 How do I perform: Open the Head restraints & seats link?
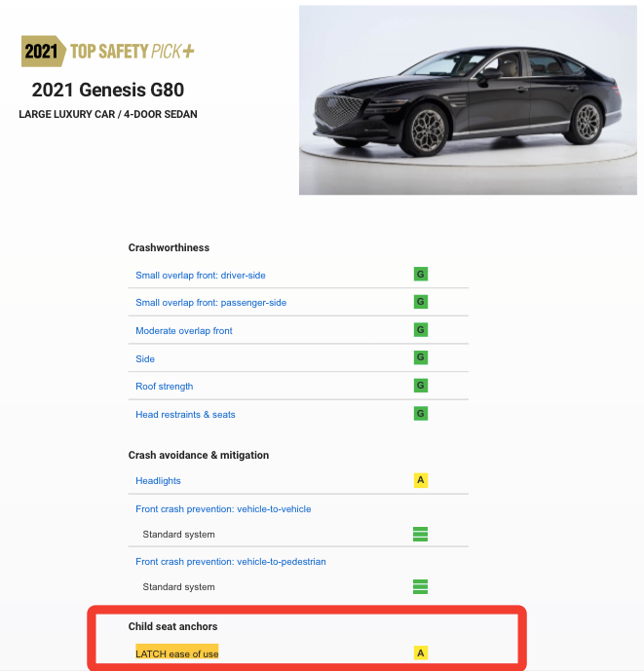pos(185,415)
